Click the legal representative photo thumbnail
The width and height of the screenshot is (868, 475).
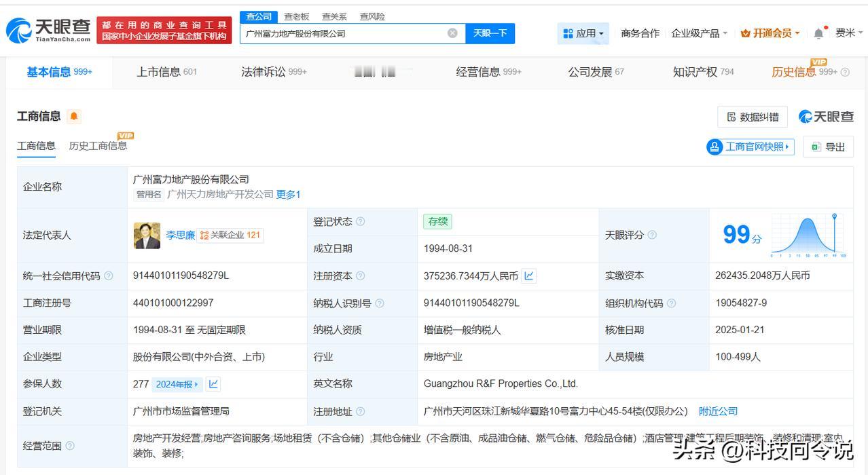coord(147,235)
